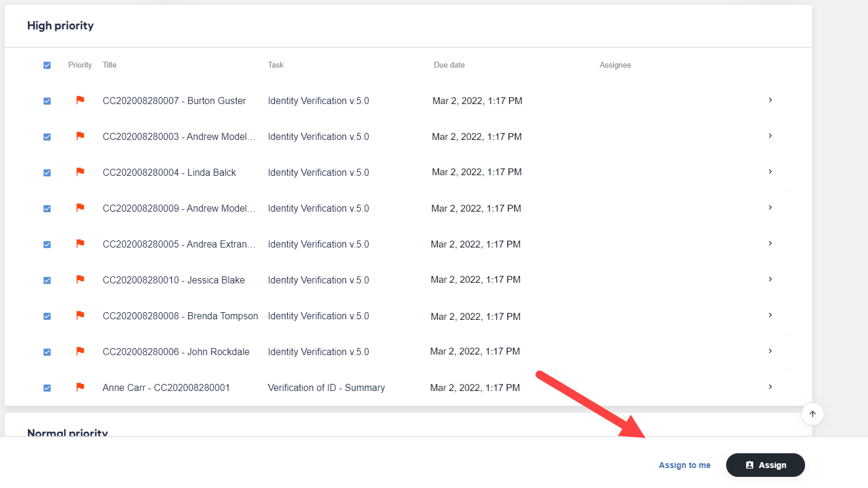This screenshot has width=868, height=488.
Task: Click the Assign to me link
Action: (684, 465)
